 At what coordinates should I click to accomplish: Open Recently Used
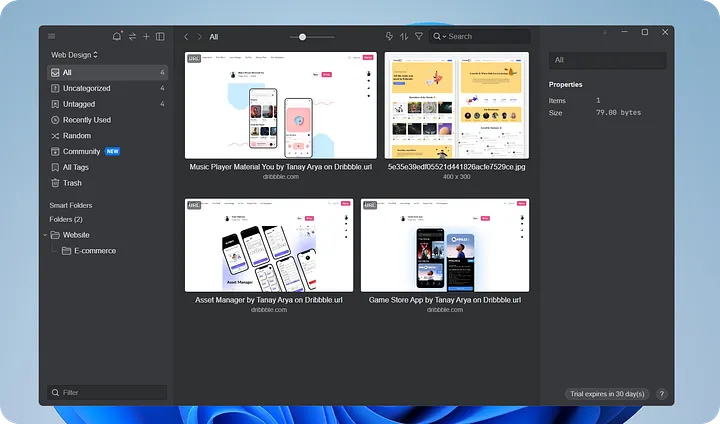[x=107, y=120]
